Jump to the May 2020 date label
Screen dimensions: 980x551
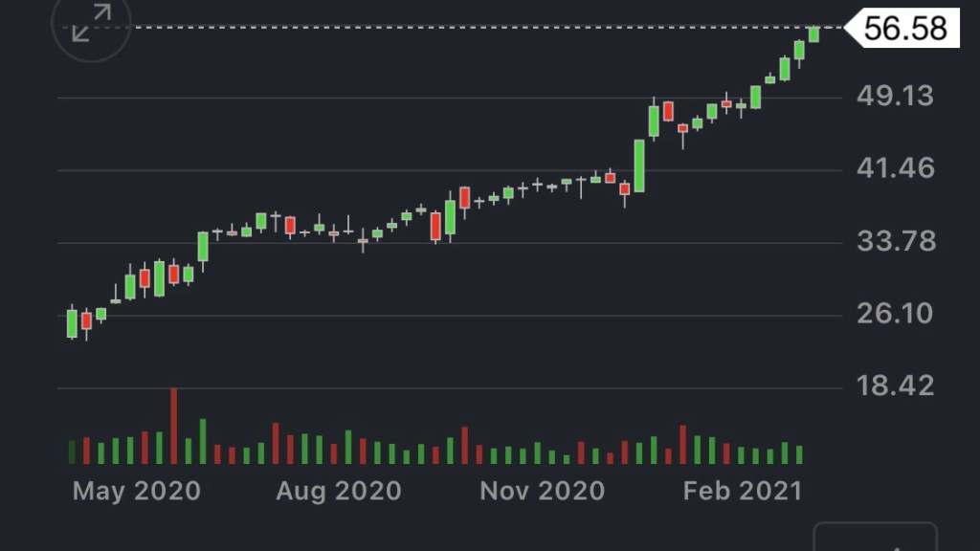[x=137, y=492]
